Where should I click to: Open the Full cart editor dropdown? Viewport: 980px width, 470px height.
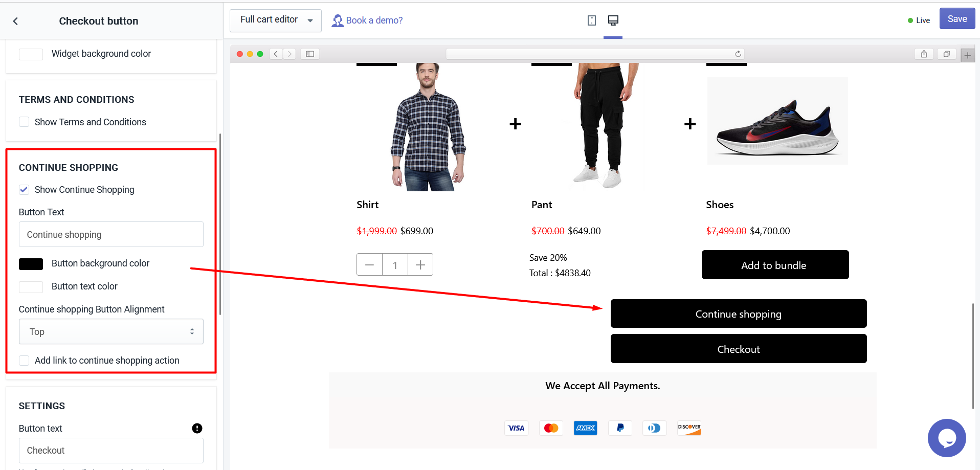coord(275,20)
